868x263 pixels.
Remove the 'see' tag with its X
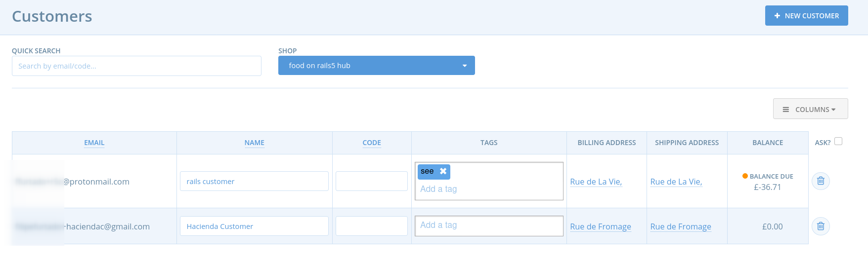point(443,171)
